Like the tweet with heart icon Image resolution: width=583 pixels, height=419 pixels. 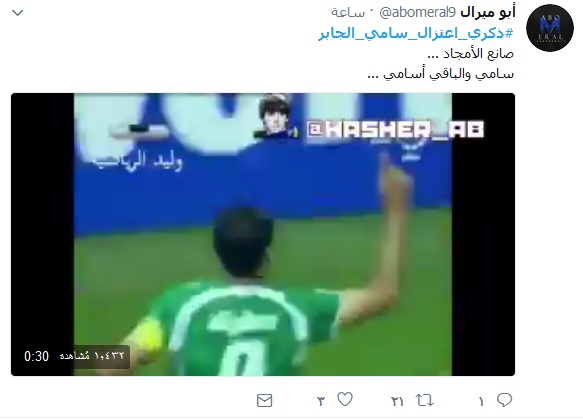[345, 400]
